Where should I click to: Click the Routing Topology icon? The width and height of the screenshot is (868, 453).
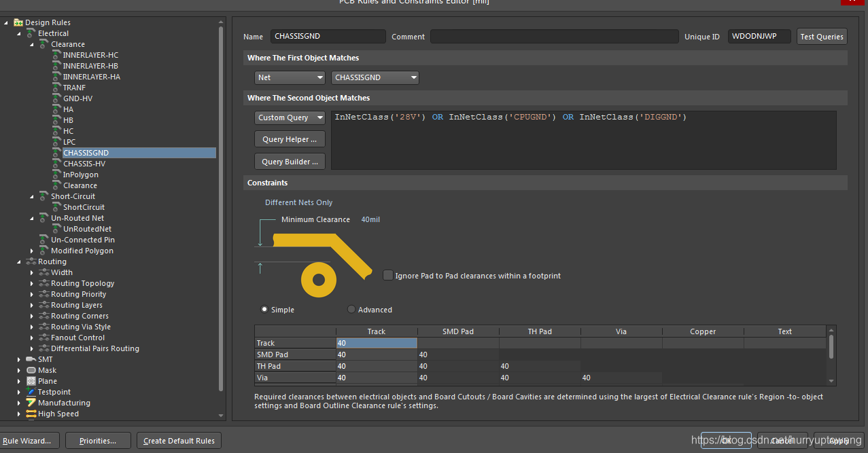[x=44, y=283]
